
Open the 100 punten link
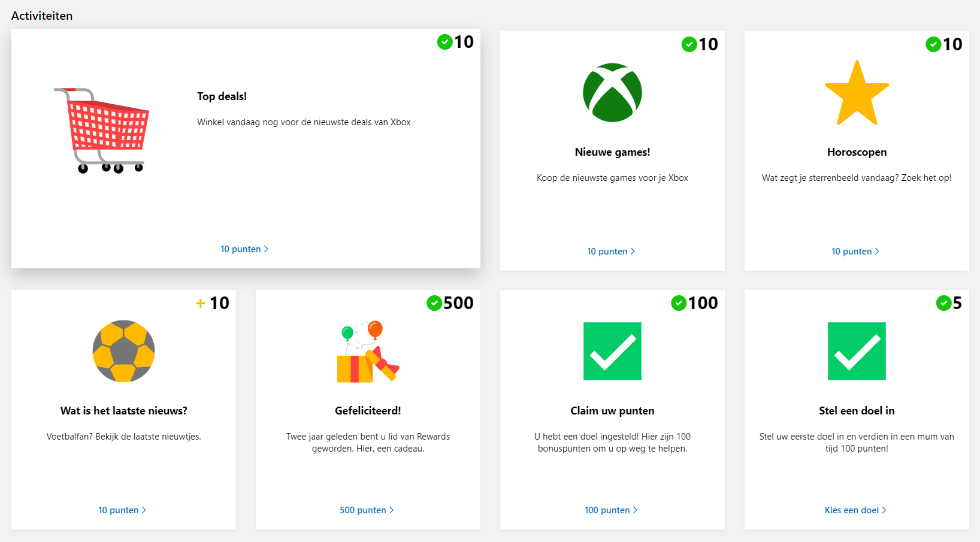click(x=611, y=510)
